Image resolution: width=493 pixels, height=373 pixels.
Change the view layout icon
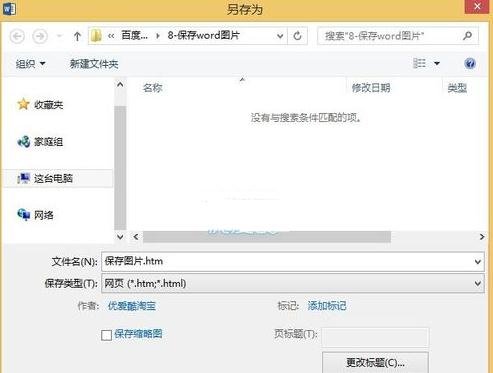coord(419,63)
